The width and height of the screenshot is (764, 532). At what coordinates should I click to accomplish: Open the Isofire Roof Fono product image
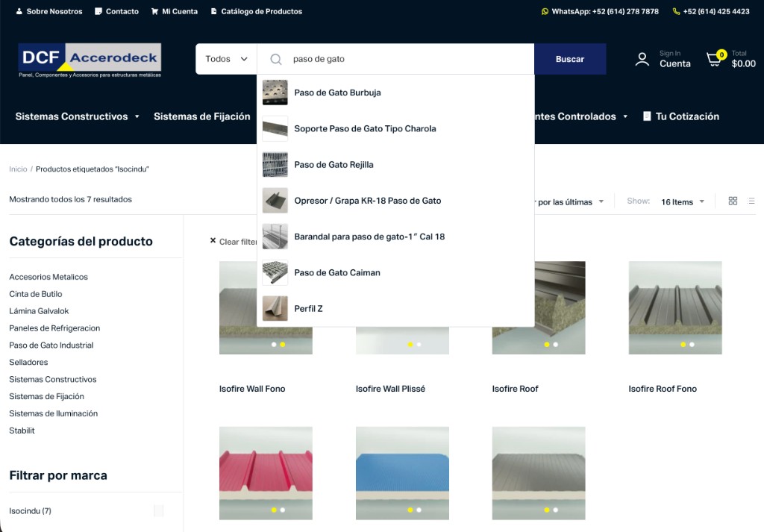point(674,307)
